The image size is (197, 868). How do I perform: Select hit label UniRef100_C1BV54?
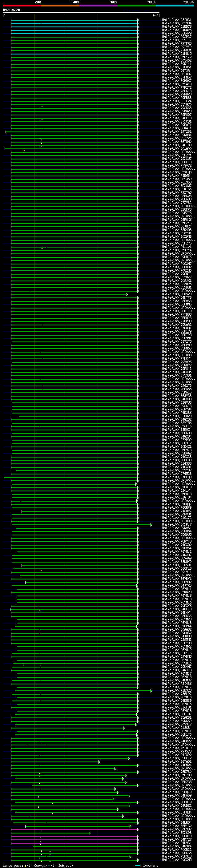click(x=177, y=548)
